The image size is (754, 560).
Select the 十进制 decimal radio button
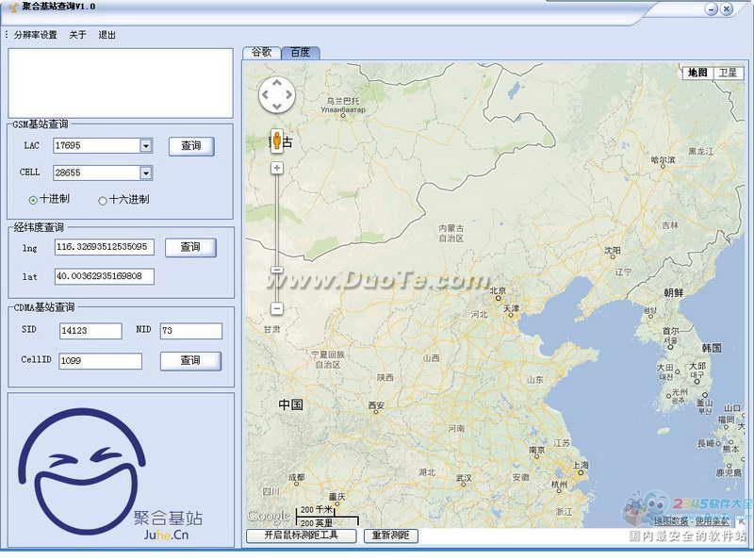point(33,200)
